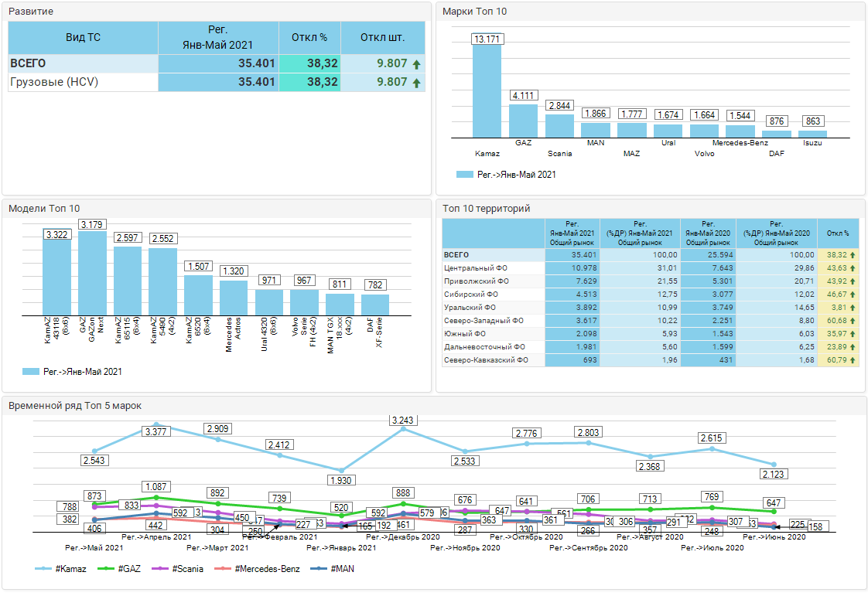
Task: Select the Временной ряд Топ 5 марок title
Action: point(75,406)
